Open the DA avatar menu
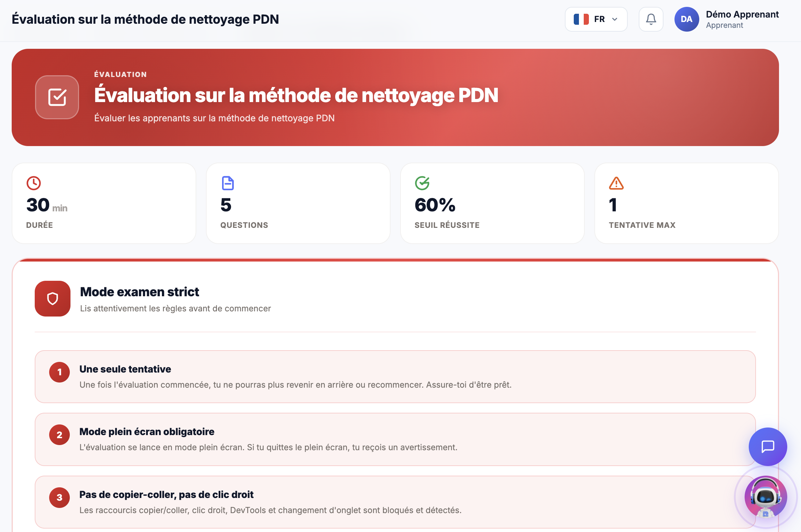801x532 pixels. pyautogui.click(x=687, y=19)
